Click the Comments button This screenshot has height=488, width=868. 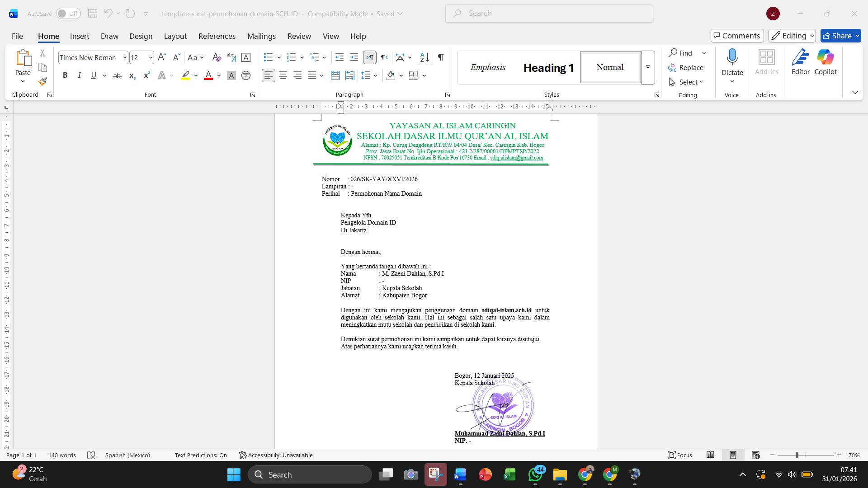(x=737, y=36)
